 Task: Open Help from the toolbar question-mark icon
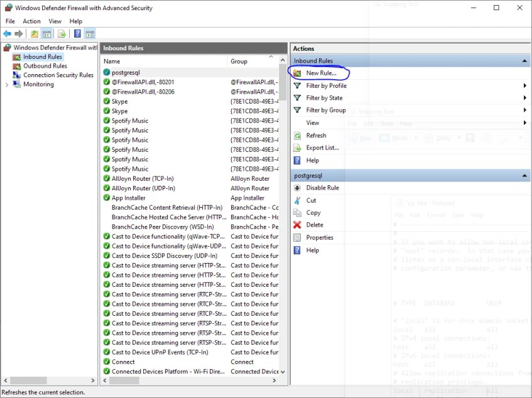click(78, 33)
